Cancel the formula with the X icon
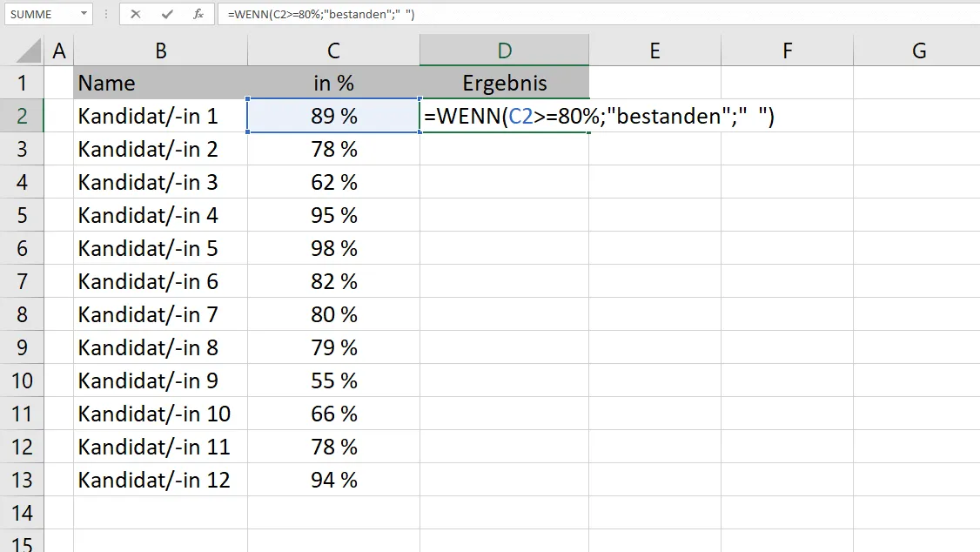This screenshot has height=552, width=980. coord(136,14)
